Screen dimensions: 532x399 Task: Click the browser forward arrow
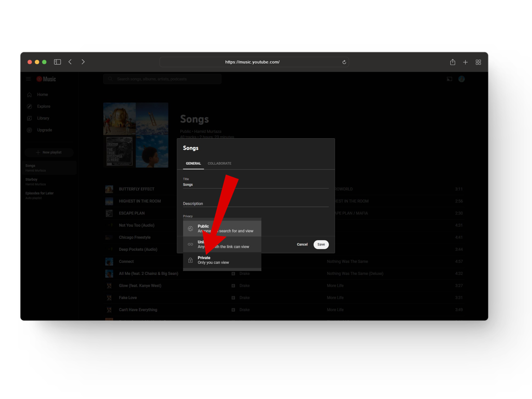coord(83,62)
